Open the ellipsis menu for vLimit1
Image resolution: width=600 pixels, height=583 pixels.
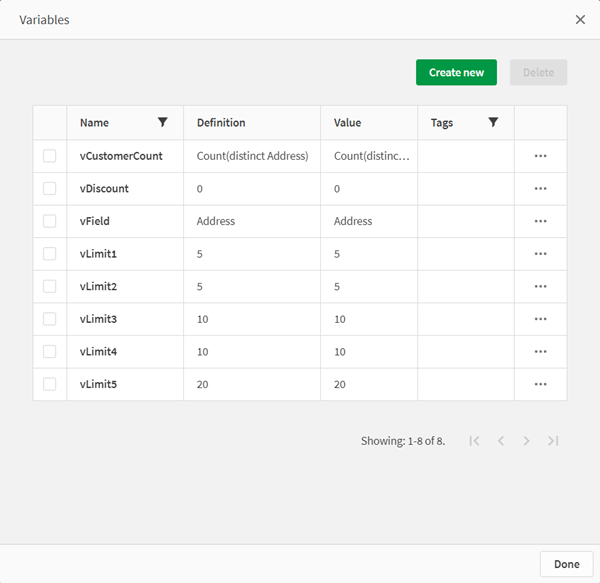tap(540, 254)
